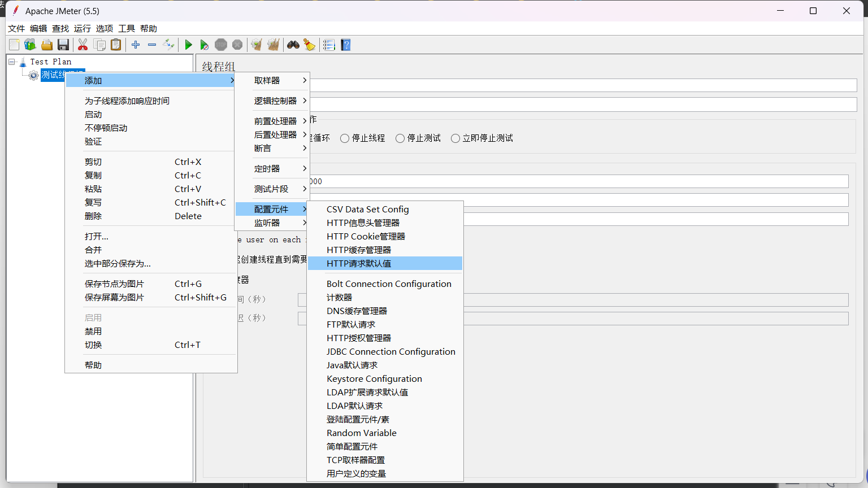The height and width of the screenshot is (488, 868).
Task: Click 为子线程添加响应时间 in context menu
Action: click(151, 101)
